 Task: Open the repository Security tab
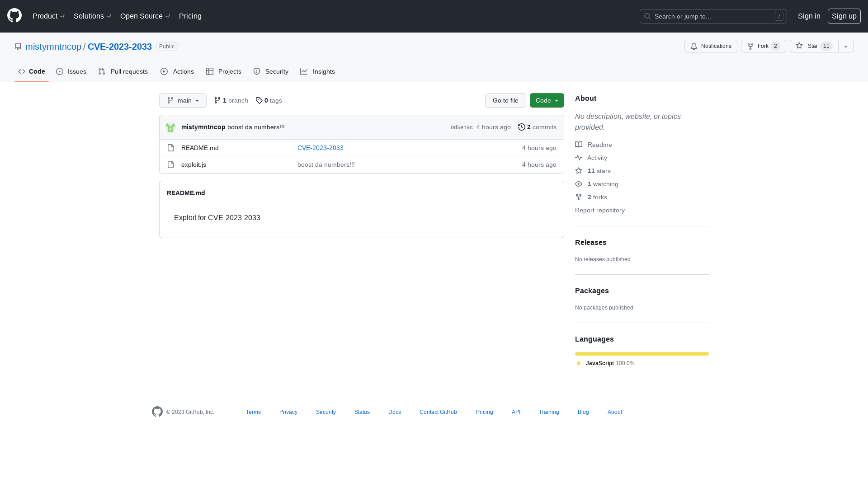pos(271,71)
